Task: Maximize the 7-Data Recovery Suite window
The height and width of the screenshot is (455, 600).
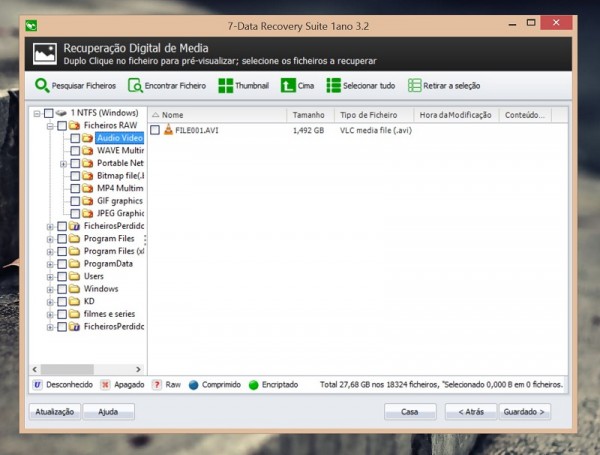Action: (531, 23)
